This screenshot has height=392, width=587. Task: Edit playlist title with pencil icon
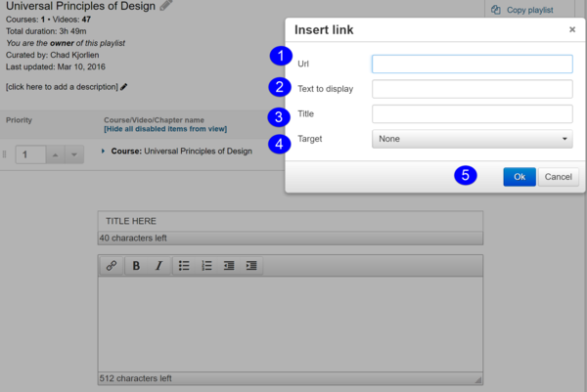166,5
